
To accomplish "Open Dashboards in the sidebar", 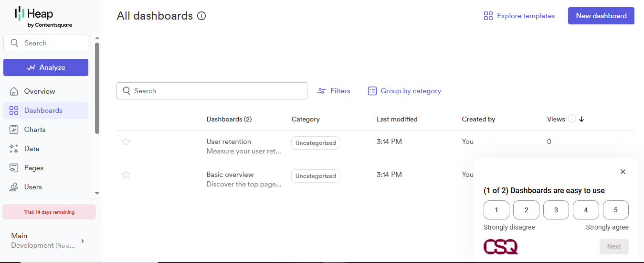I will tap(46, 110).
